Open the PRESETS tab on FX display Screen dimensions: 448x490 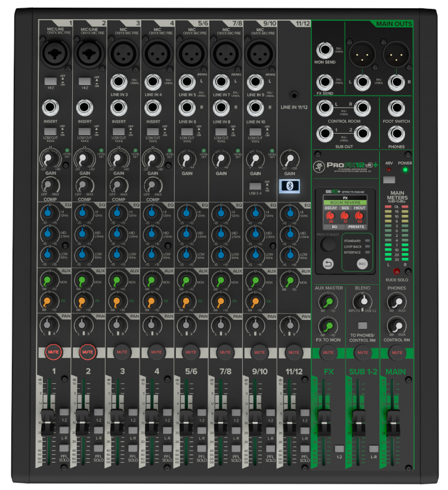[x=356, y=227]
